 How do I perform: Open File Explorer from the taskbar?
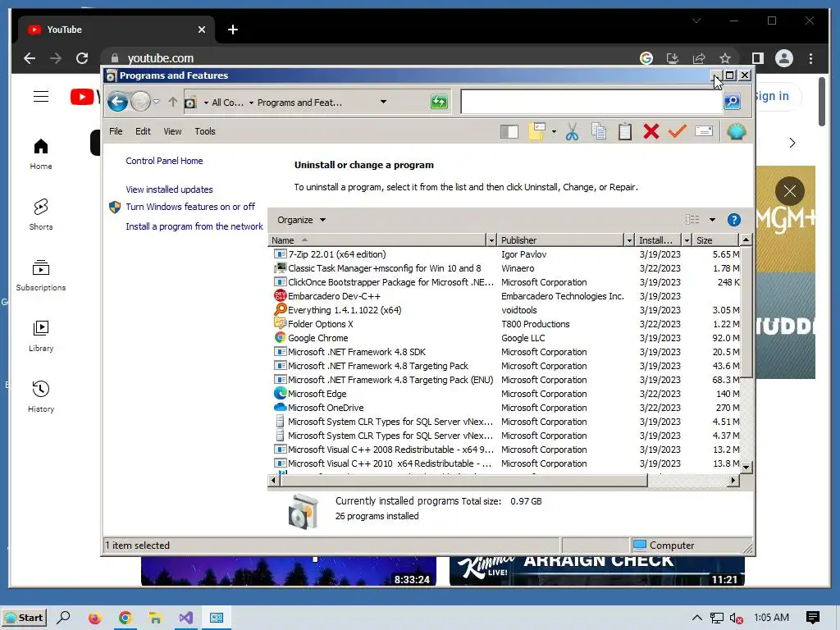point(155,619)
